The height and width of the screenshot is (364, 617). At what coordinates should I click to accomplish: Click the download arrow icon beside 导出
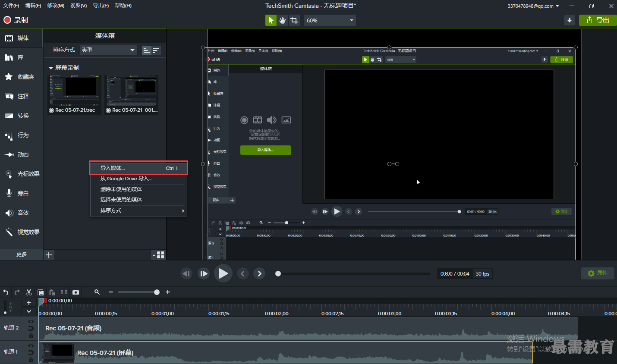[x=570, y=20]
